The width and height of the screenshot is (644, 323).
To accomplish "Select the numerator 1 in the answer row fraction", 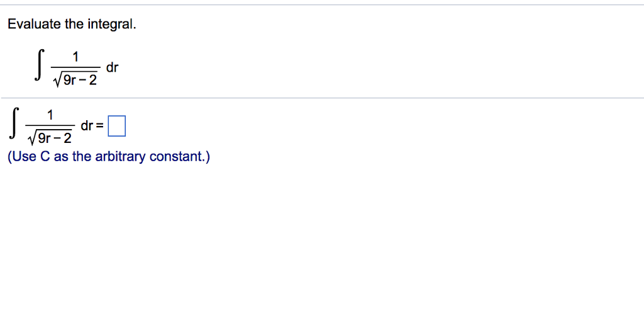I will (x=50, y=115).
